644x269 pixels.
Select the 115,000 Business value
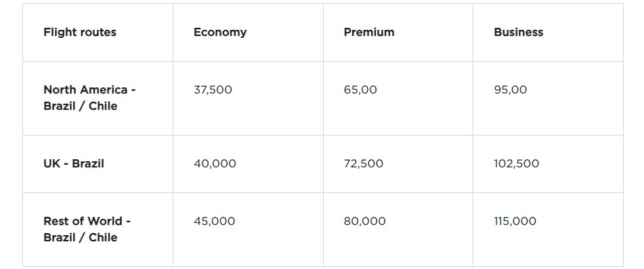coord(515,222)
